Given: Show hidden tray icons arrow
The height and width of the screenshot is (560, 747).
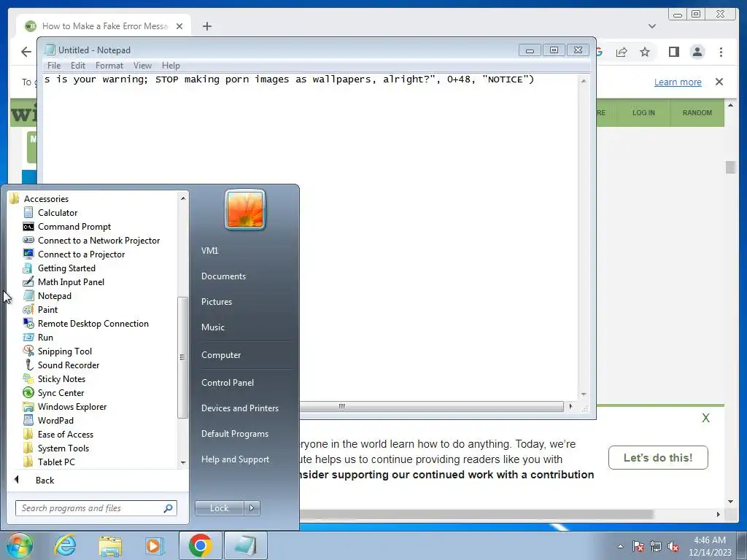Looking at the screenshot, I should click(x=620, y=546).
